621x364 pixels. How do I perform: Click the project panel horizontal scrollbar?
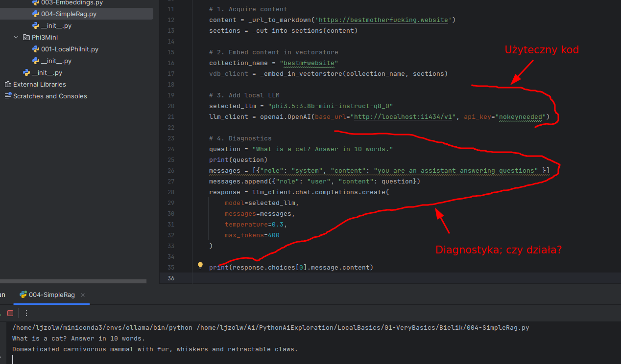pos(73,281)
